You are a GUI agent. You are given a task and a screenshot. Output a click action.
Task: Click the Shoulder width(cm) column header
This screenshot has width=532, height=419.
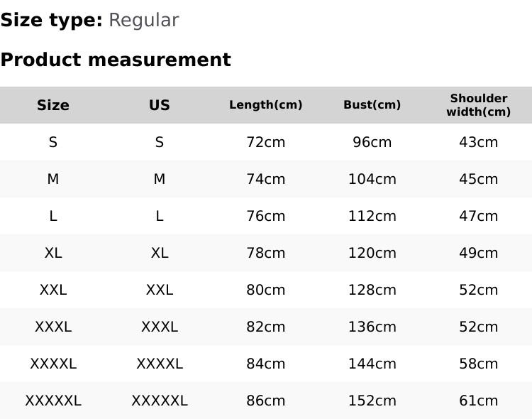[479, 105]
